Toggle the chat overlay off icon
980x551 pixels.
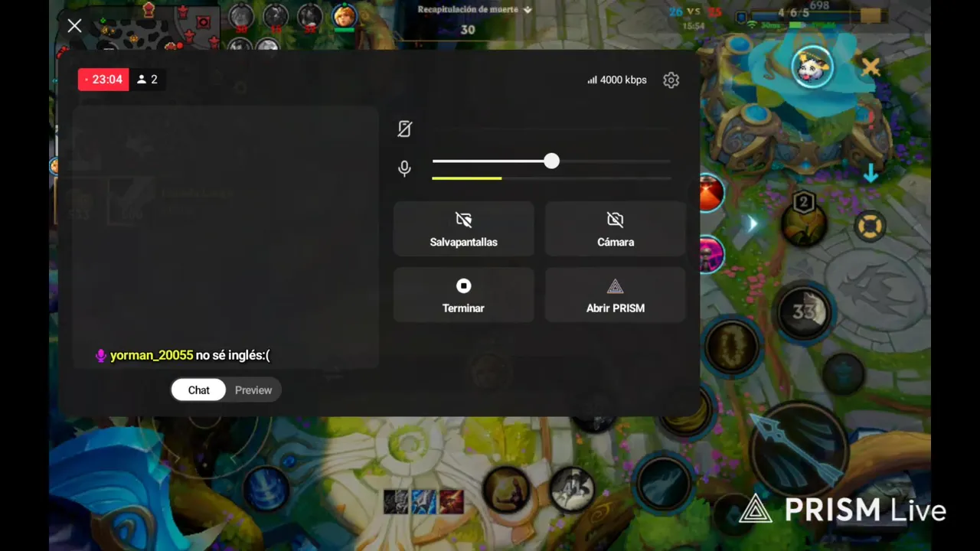pyautogui.click(x=404, y=129)
